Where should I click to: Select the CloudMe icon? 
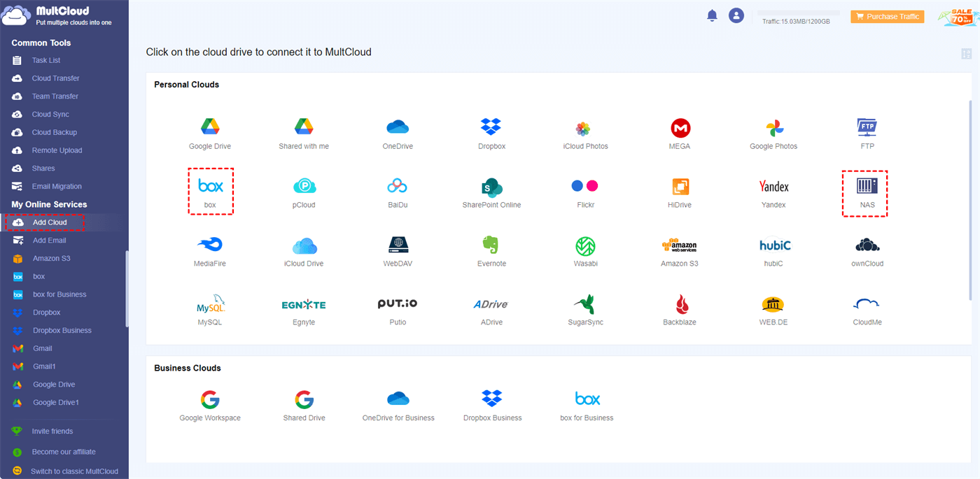point(867,303)
